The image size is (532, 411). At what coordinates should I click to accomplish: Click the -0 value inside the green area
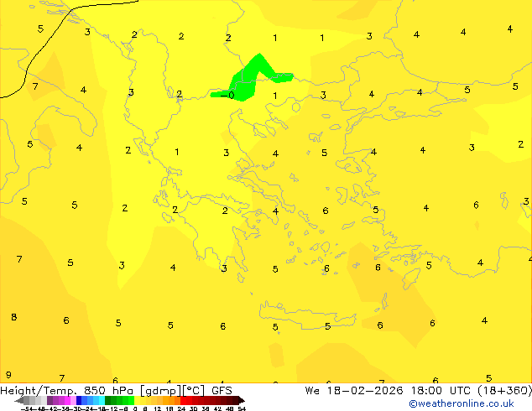tap(227, 95)
